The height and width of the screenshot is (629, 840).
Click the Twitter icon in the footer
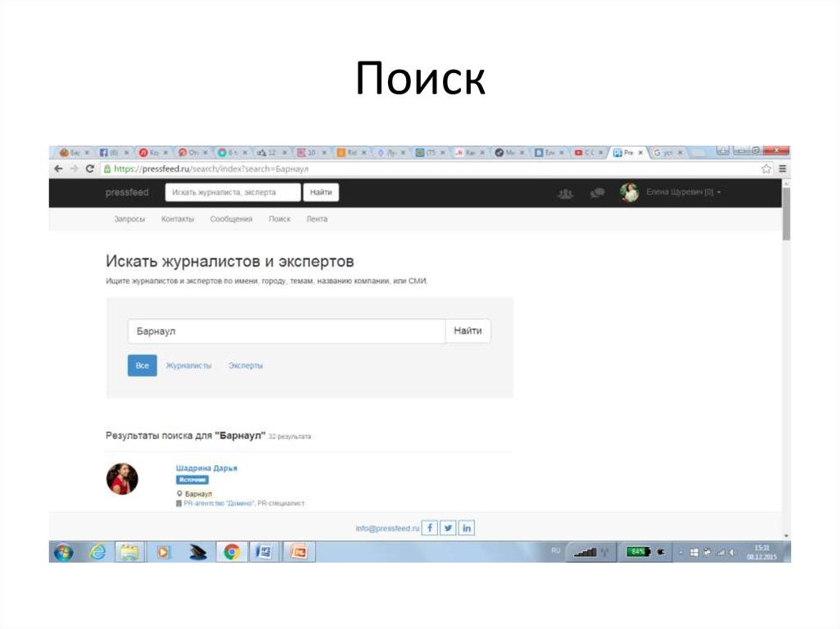coord(448,527)
